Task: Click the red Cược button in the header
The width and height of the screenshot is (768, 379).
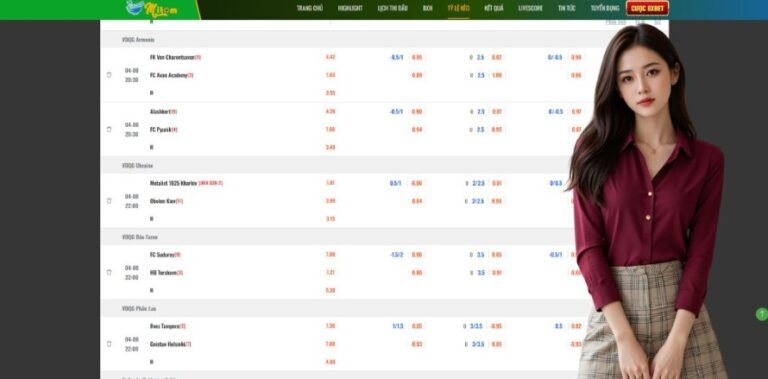Action: click(647, 8)
